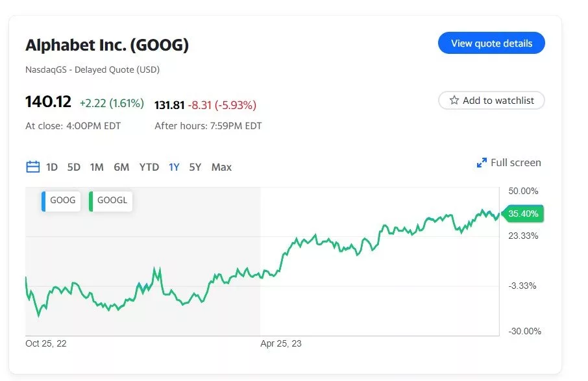
Task: Select the YTD time range
Action: coord(149,167)
